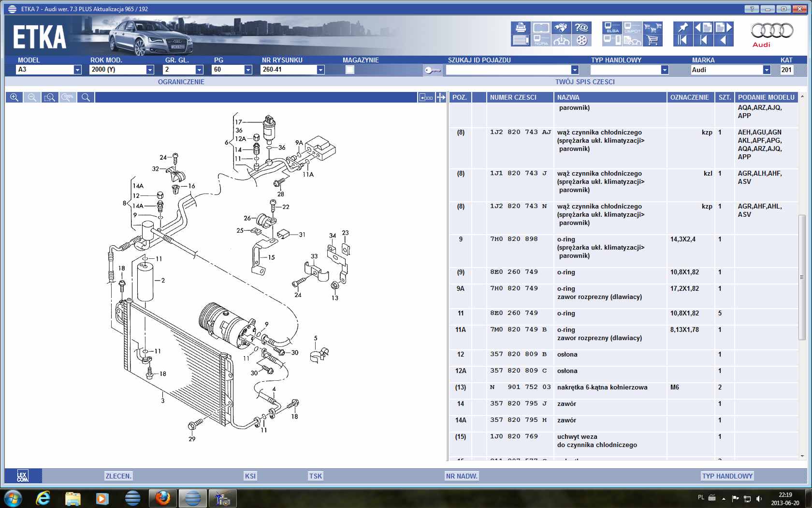The height and width of the screenshot is (508, 812).
Task: Open the MODEL dropdown showing A3
Action: coord(77,70)
